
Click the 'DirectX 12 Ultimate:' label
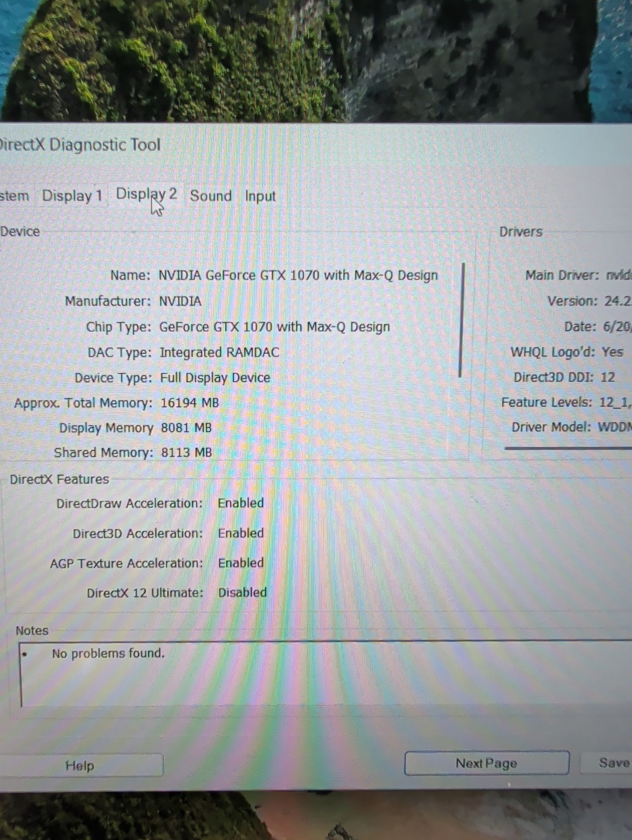[145, 593]
